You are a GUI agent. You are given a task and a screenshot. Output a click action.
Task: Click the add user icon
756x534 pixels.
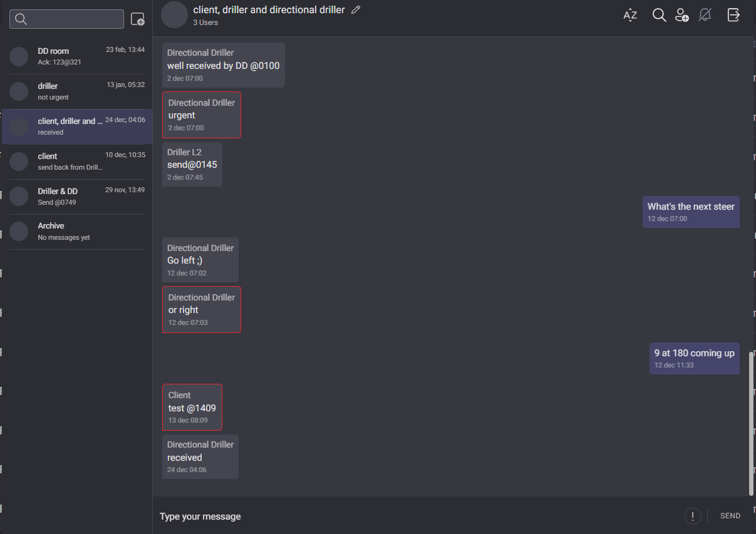pyautogui.click(x=682, y=15)
